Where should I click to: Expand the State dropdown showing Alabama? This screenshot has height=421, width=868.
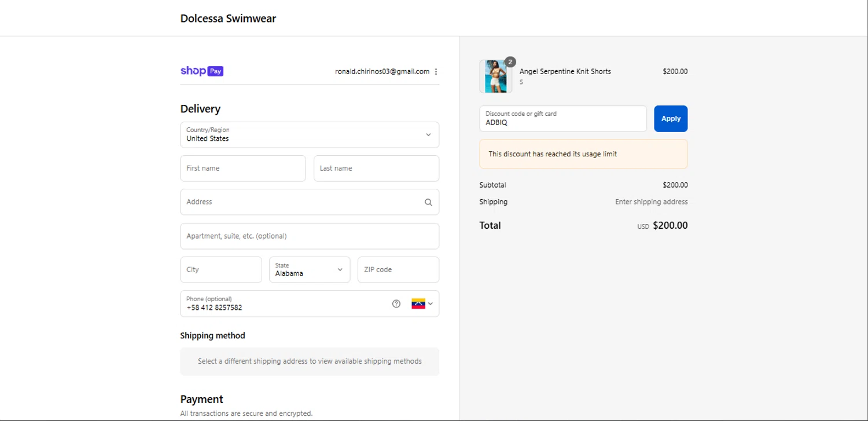tap(310, 270)
